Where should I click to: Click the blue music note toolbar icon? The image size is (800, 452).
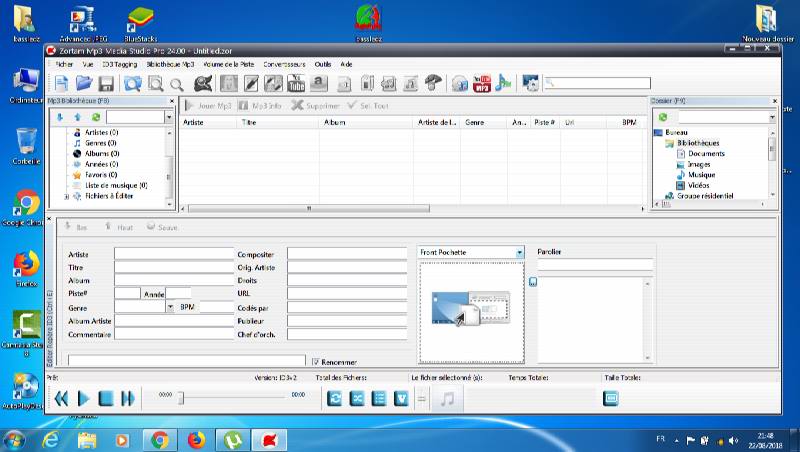503,83
